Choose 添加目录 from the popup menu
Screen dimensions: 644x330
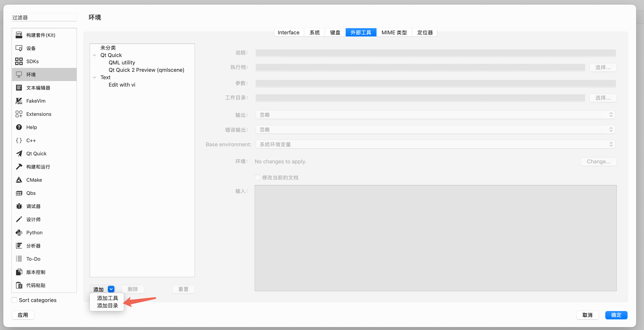(x=107, y=306)
